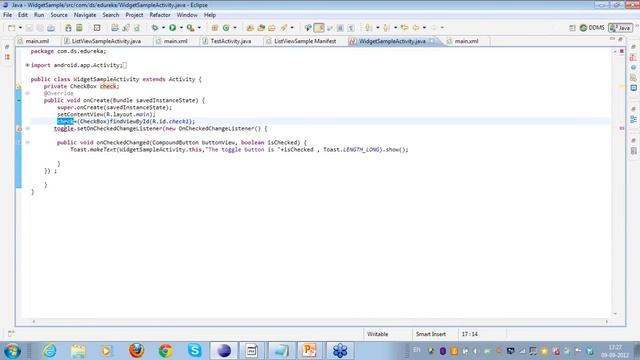Close the WidgetSampleActivity.java tab
The image size is (640, 360).
(432, 41)
